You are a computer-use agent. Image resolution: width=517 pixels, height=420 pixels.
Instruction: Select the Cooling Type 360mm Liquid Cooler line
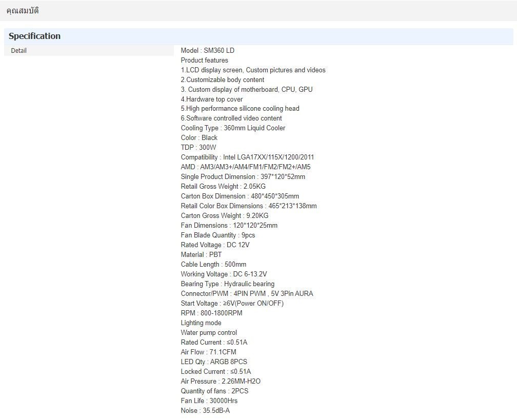(233, 128)
